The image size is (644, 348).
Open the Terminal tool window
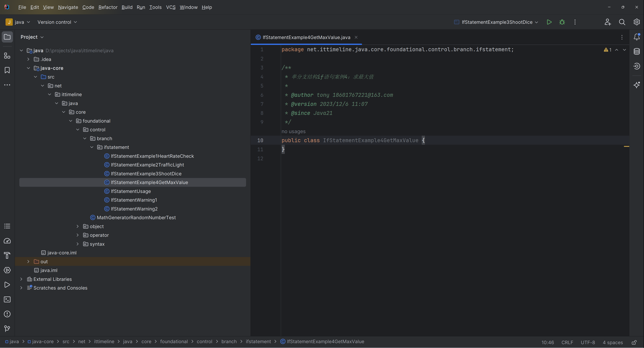(7, 300)
